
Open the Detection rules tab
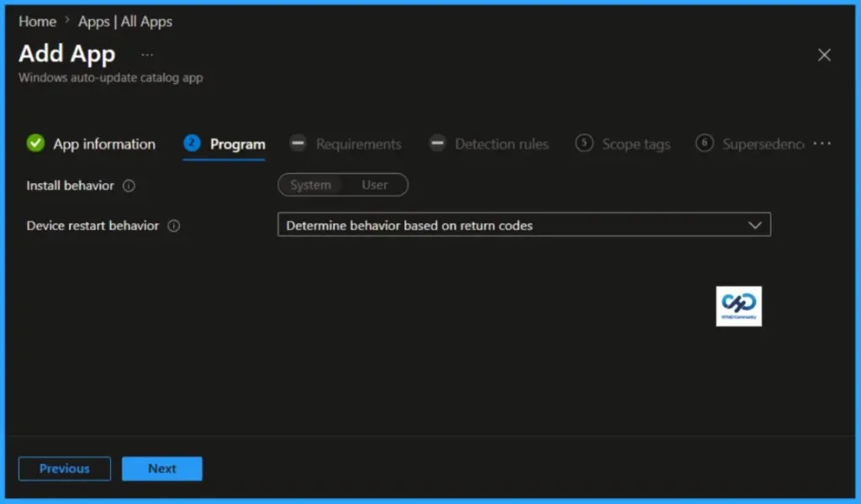coord(489,144)
